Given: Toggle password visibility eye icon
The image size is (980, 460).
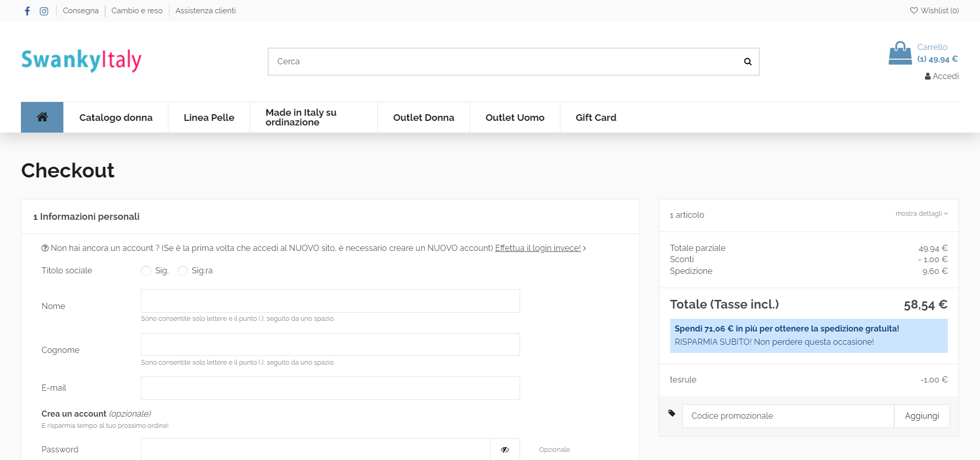Looking at the screenshot, I should tap(505, 449).
